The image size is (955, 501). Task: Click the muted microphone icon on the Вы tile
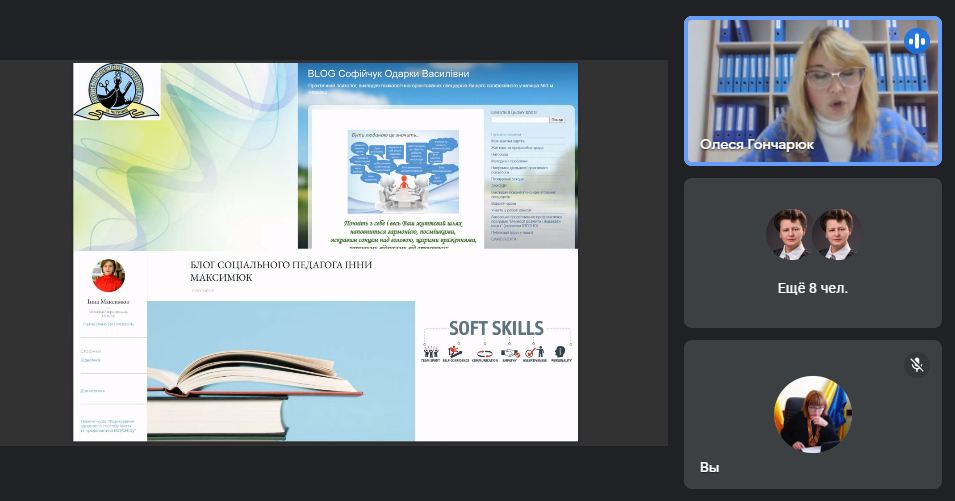point(917,365)
